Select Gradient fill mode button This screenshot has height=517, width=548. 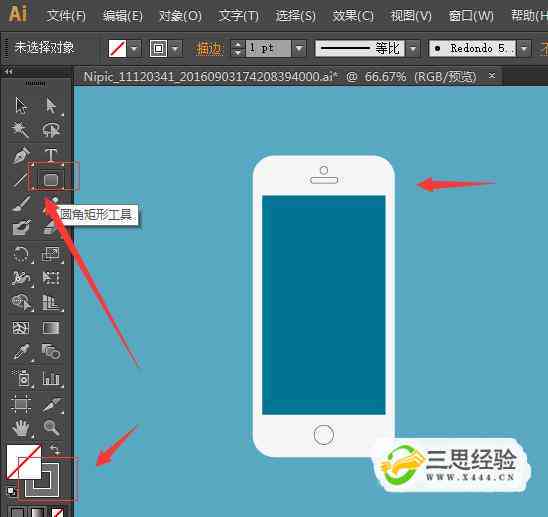[x=37, y=512]
